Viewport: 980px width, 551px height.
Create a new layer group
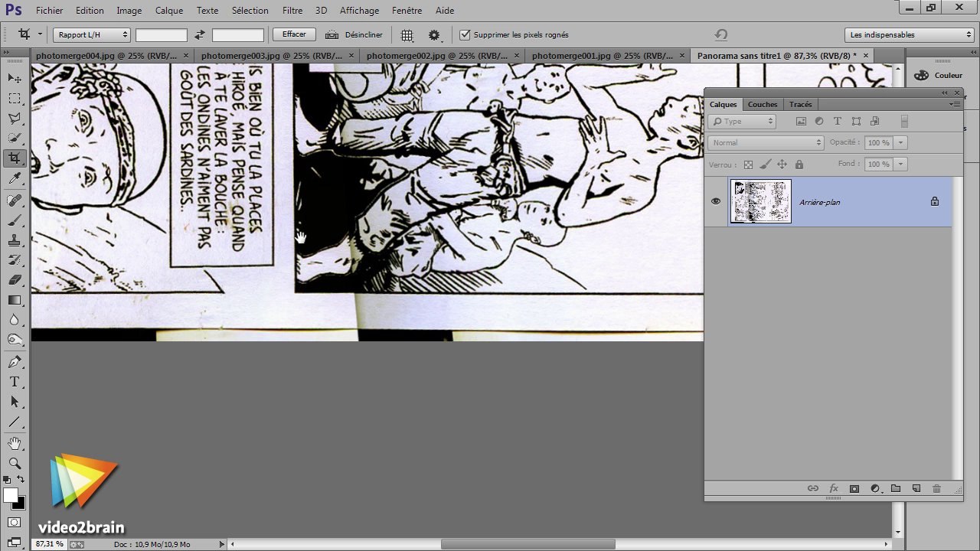[x=895, y=488]
